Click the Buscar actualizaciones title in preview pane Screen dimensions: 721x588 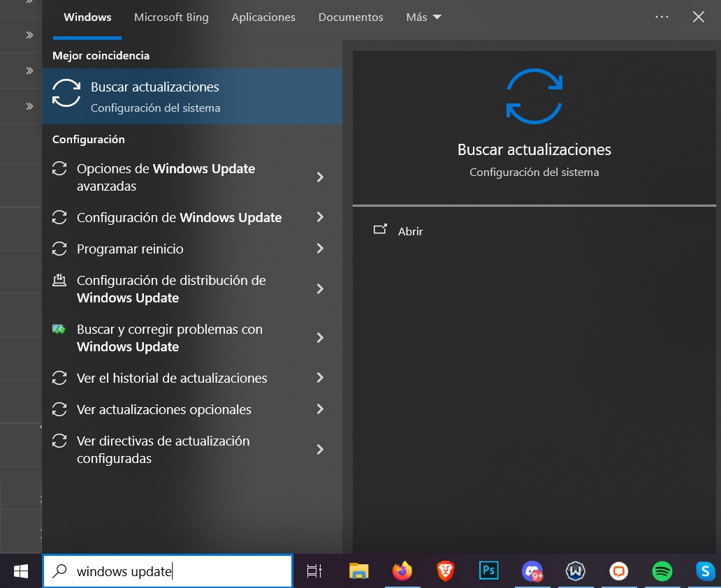(534, 149)
